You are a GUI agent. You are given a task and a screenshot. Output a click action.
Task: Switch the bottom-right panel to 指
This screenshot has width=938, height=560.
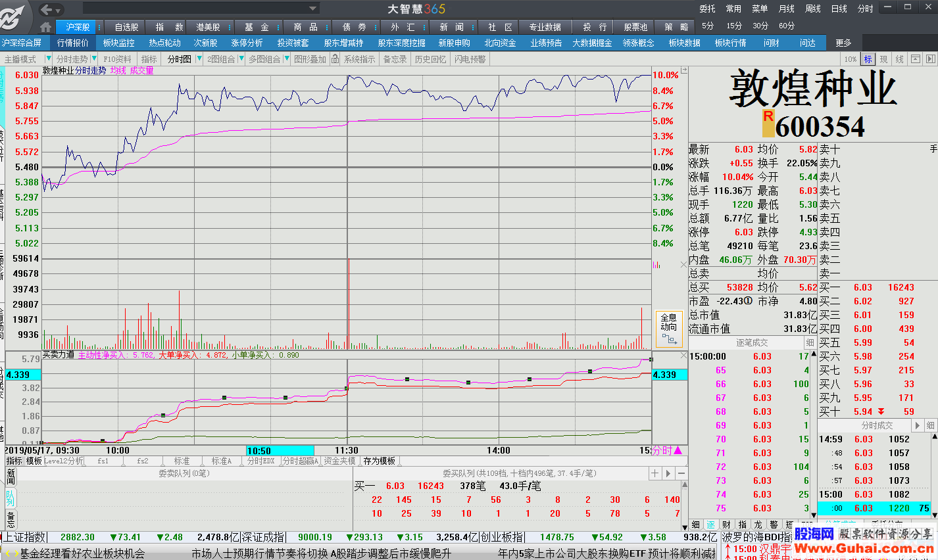coord(743,525)
